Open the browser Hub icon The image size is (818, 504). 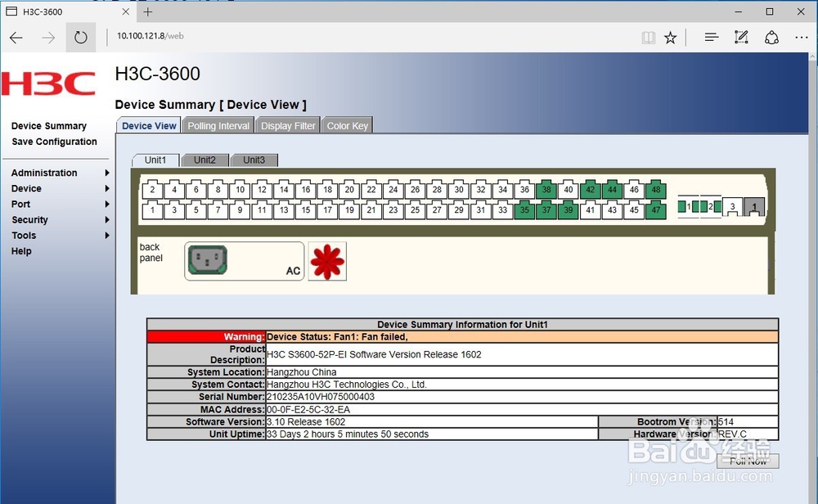point(711,37)
